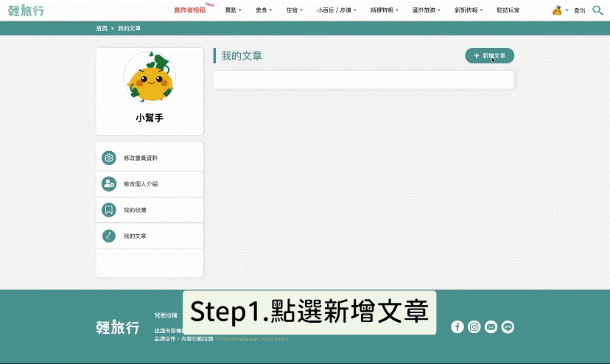Click the plus icon on the 新增文章 button

tap(476, 56)
